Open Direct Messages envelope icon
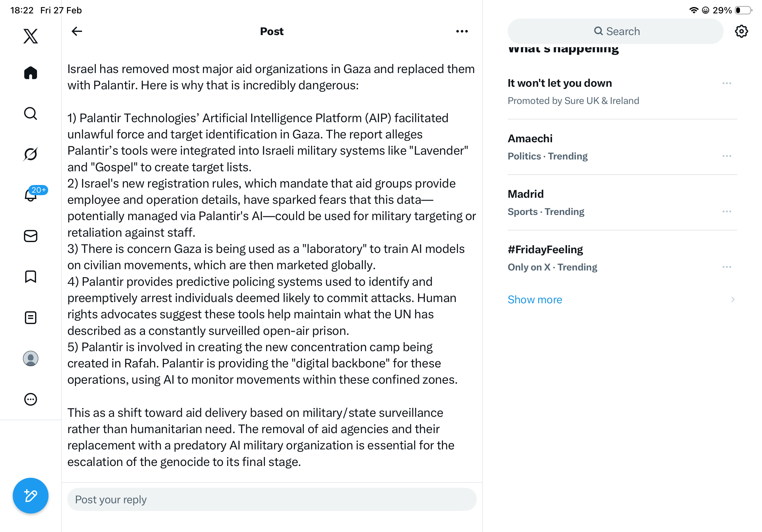The height and width of the screenshot is (532, 762). pos(31,236)
